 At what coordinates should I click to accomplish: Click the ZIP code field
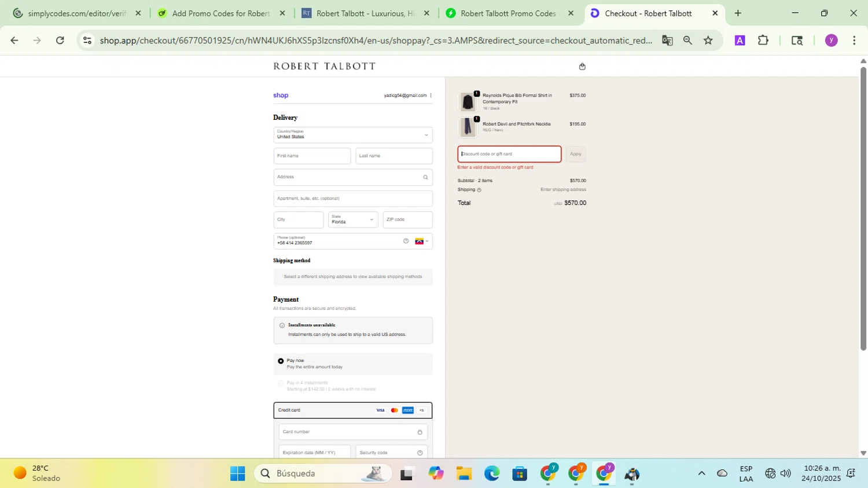tap(408, 220)
